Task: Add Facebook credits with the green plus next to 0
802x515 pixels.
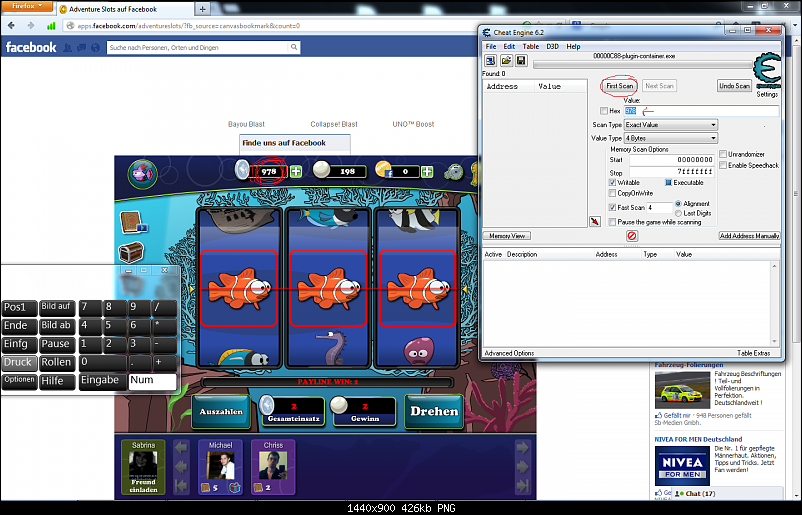Action: click(427, 172)
